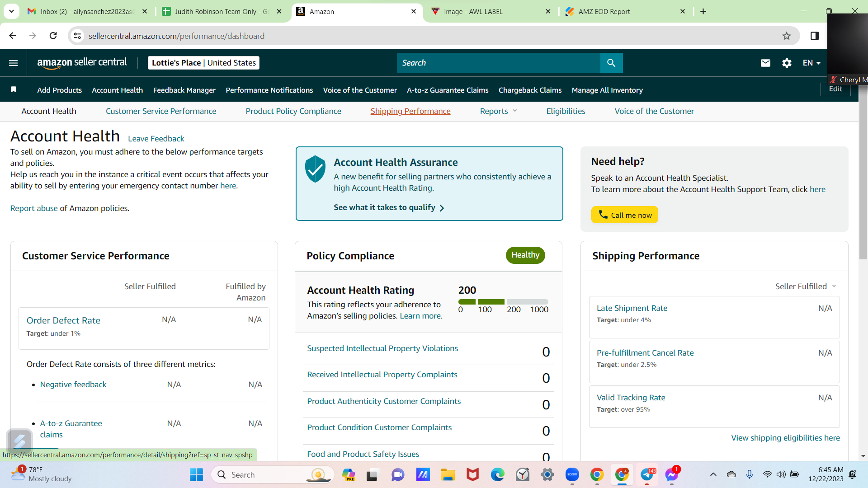Select Add Products in the navigation bar

click(x=60, y=90)
